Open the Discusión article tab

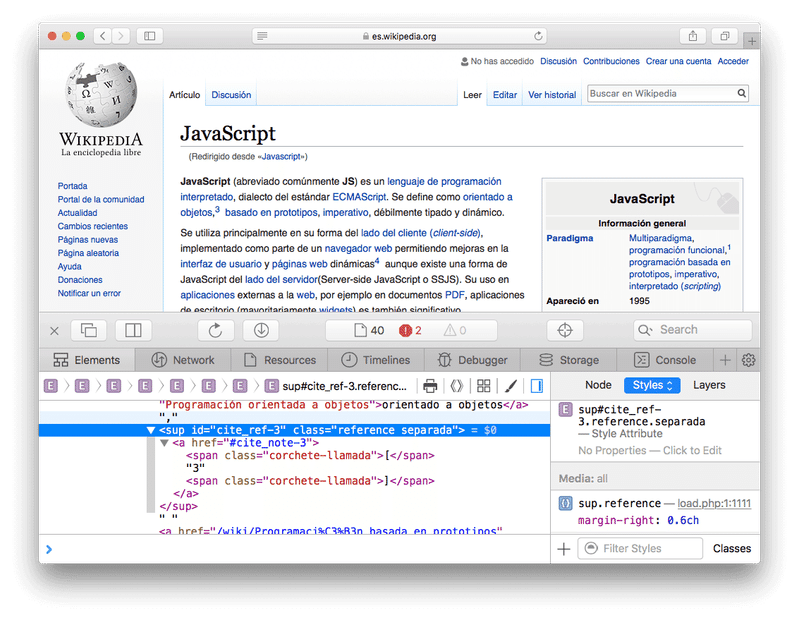pyautogui.click(x=231, y=95)
